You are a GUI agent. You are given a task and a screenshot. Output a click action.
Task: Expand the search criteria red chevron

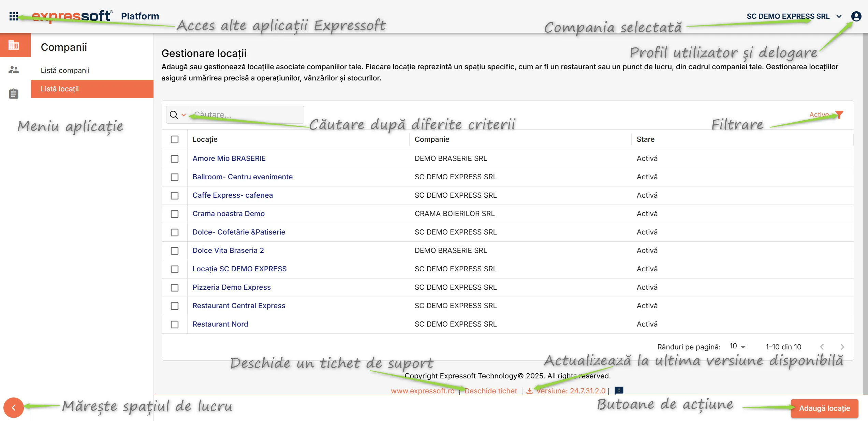(183, 115)
